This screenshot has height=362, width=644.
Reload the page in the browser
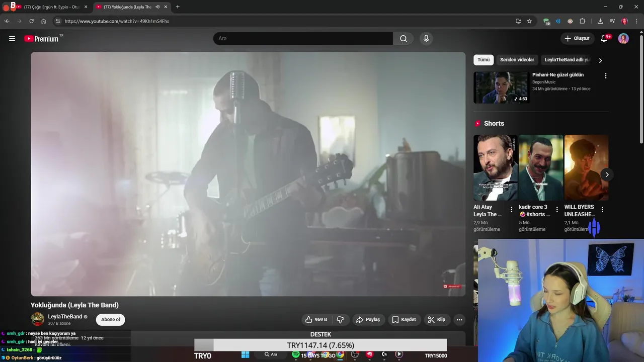pos(31,21)
